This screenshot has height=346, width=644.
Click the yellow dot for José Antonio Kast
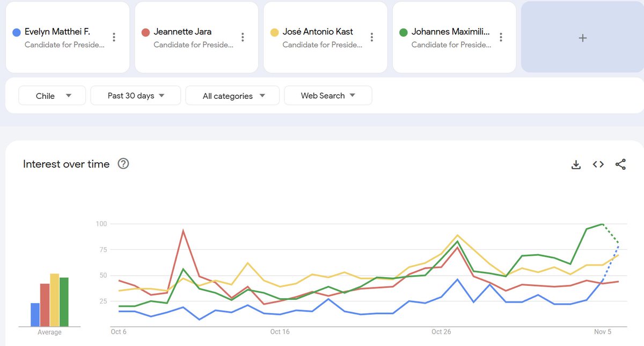click(x=274, y=32)
